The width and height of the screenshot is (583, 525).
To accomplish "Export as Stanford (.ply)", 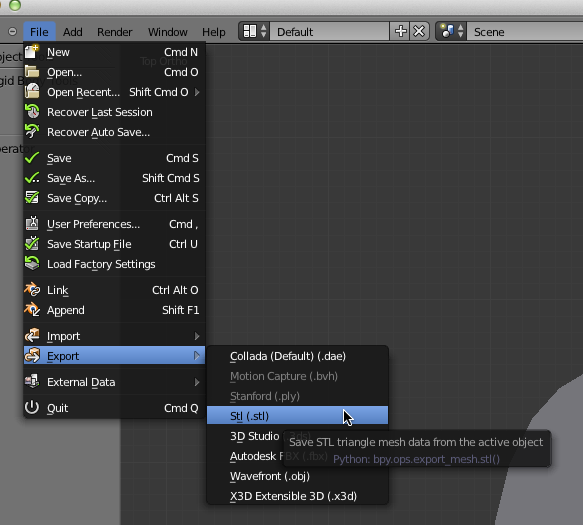I will pyautogui.click(x=297, y=396).
